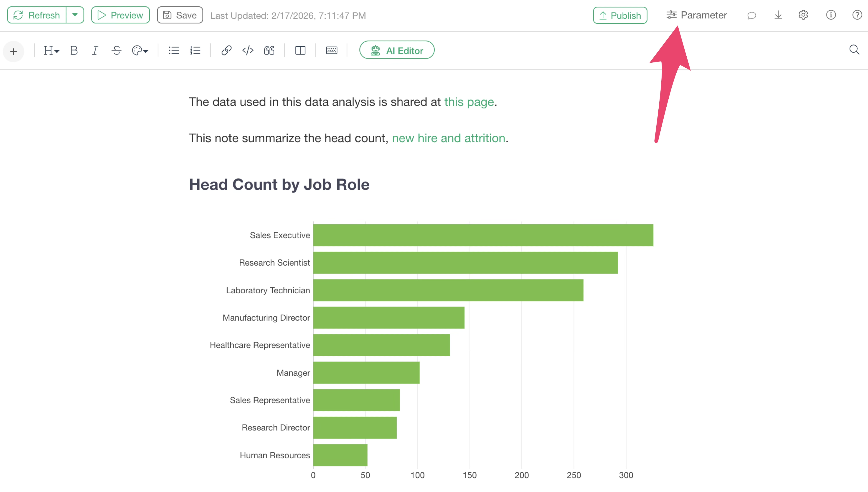The image size is (868, 492).
Task: Insert a hyperlink via link icon
Action: point(226,51)
